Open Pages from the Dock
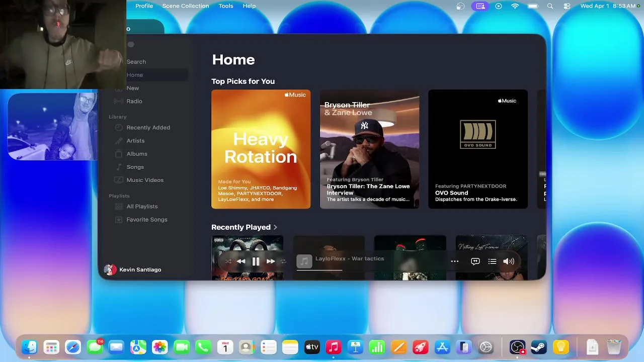The height and width of the screenshot is (362, 644). click(x=399, y=347)
